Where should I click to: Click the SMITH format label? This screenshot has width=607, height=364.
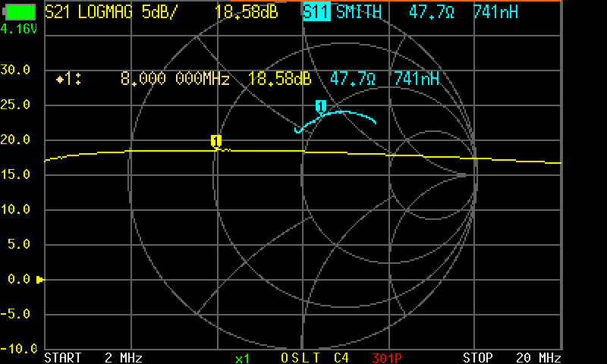(x=359, y=12)
